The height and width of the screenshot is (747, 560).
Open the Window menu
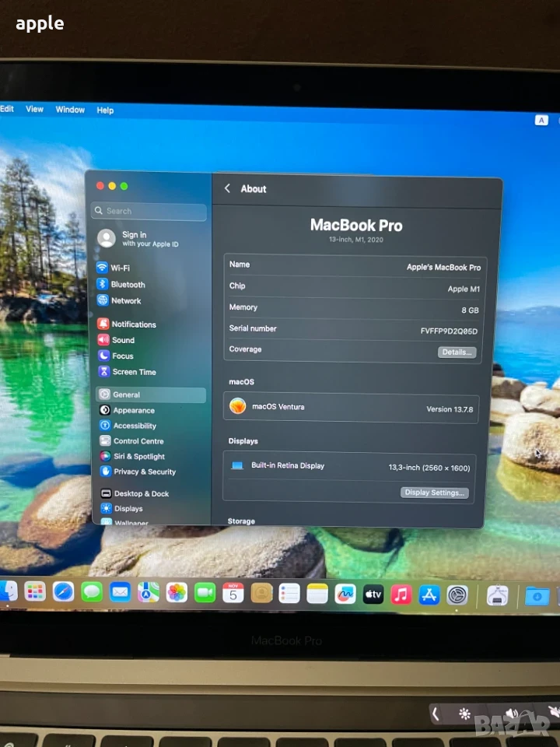[70, 110]
